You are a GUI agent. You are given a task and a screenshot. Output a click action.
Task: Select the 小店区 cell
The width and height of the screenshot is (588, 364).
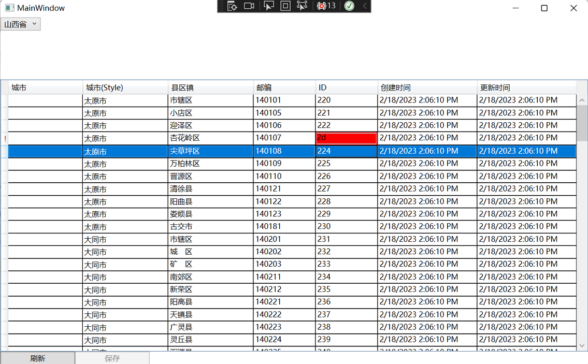[x=210, y=113]
